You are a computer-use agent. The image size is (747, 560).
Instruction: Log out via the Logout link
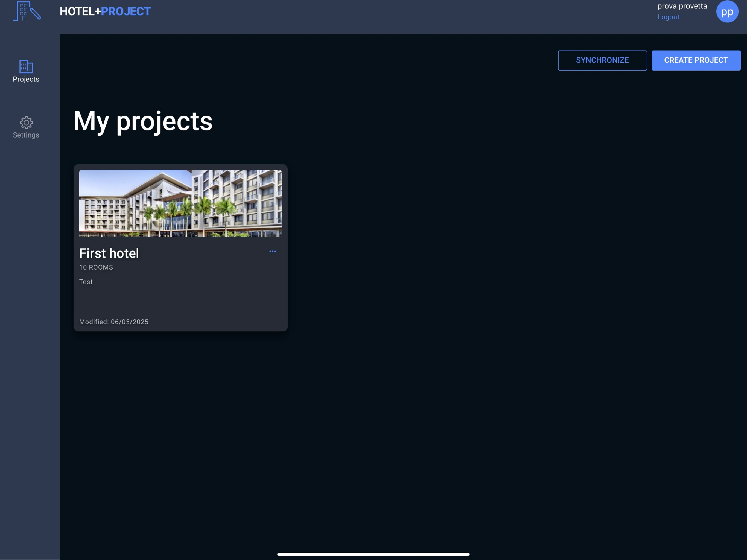coord(668,17)
